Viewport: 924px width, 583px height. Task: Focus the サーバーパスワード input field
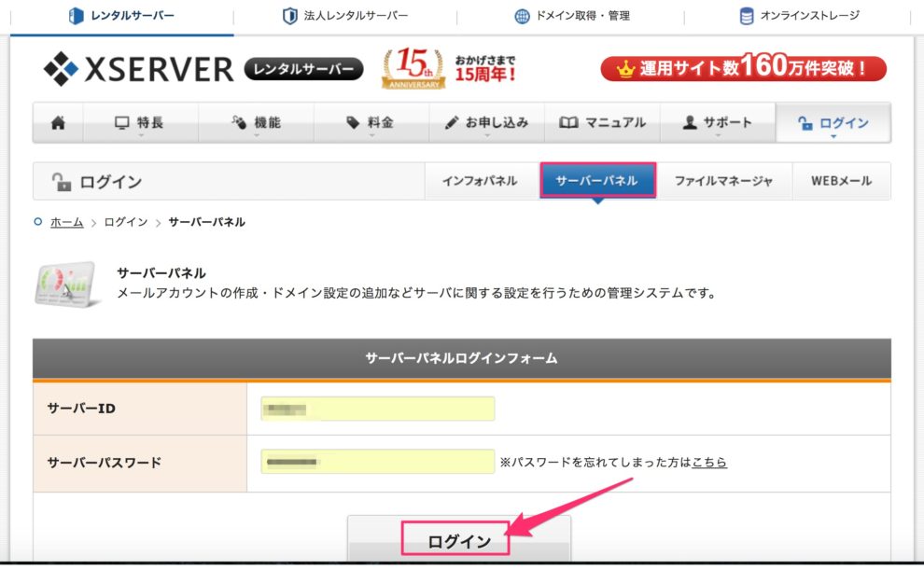pos(378,462)
